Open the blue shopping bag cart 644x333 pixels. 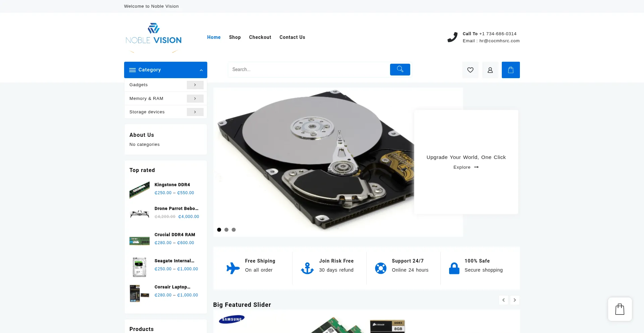click(x=511, y=70)
